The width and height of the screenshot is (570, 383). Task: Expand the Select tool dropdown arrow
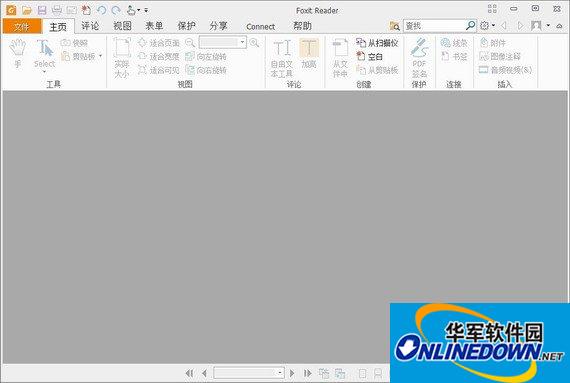44,72
